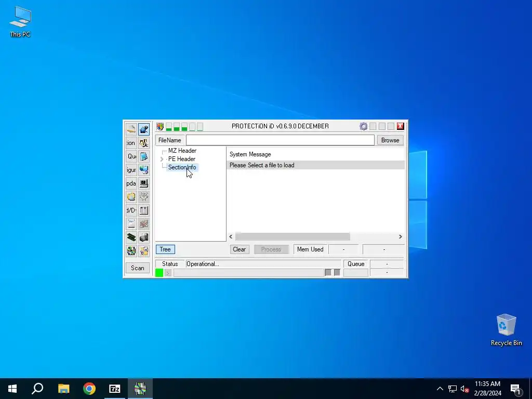Open settings via title bar gear icon
Viewport: 532px width, 399px height.
pos(363,127)
